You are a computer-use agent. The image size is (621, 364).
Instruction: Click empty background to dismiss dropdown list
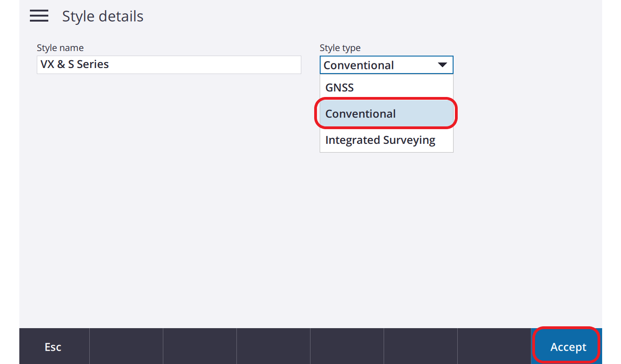(184, 207)
